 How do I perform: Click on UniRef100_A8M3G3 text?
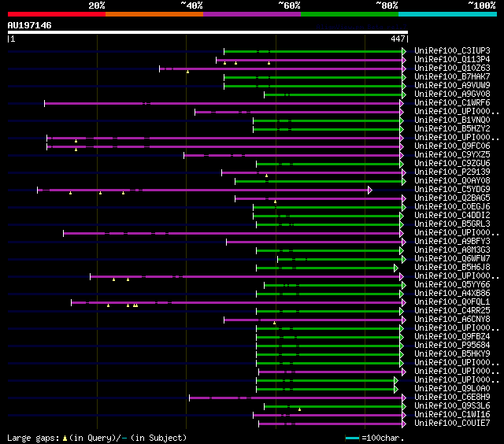452,250
